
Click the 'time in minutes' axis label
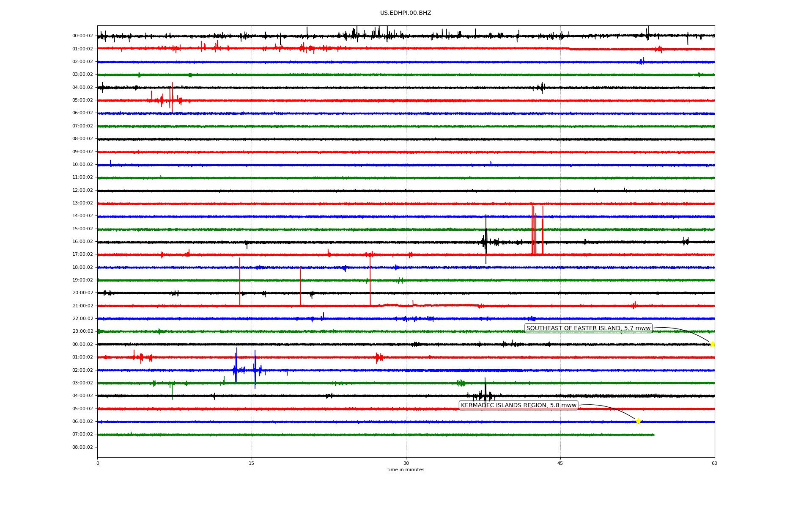point(406,470)
